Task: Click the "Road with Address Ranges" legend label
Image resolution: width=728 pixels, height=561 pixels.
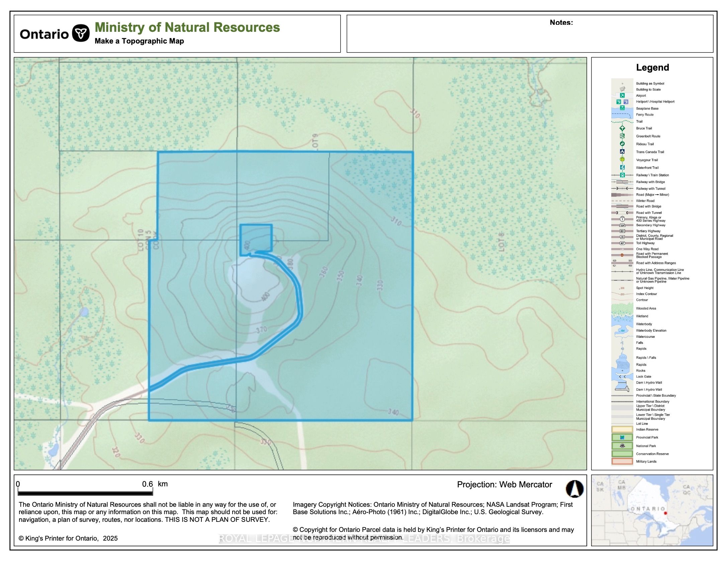Action: (x=656, y=263)
